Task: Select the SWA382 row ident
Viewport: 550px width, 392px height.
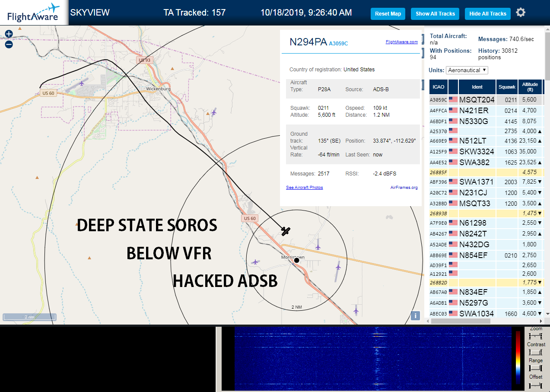Action: tap(474, 163)
